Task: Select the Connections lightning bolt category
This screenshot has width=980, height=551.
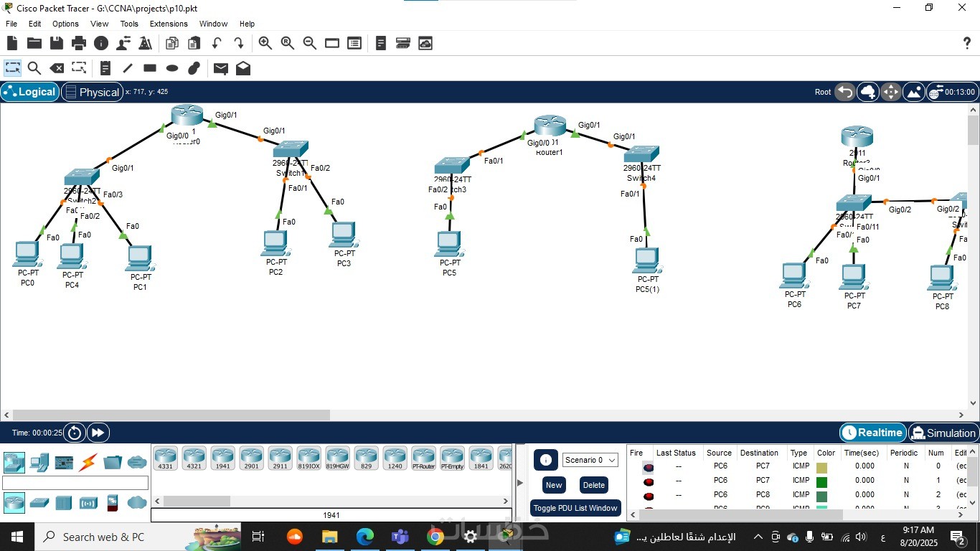Action: coord(89,462)
